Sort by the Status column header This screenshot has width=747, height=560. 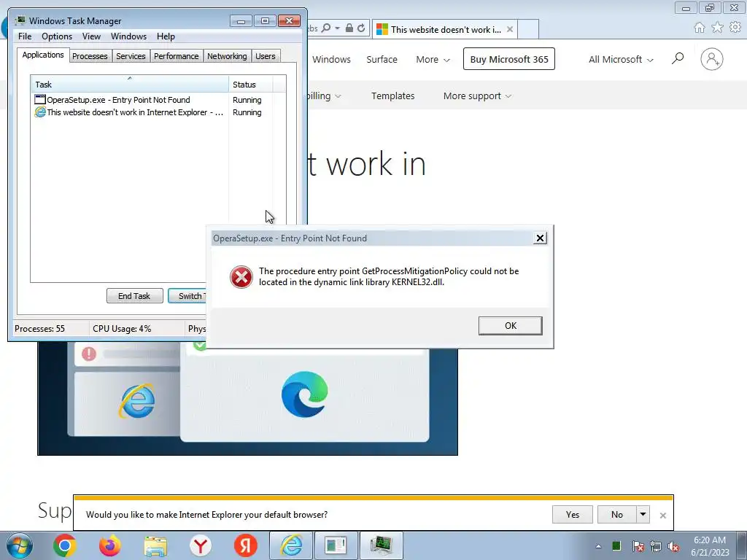(x=251, y=85)
